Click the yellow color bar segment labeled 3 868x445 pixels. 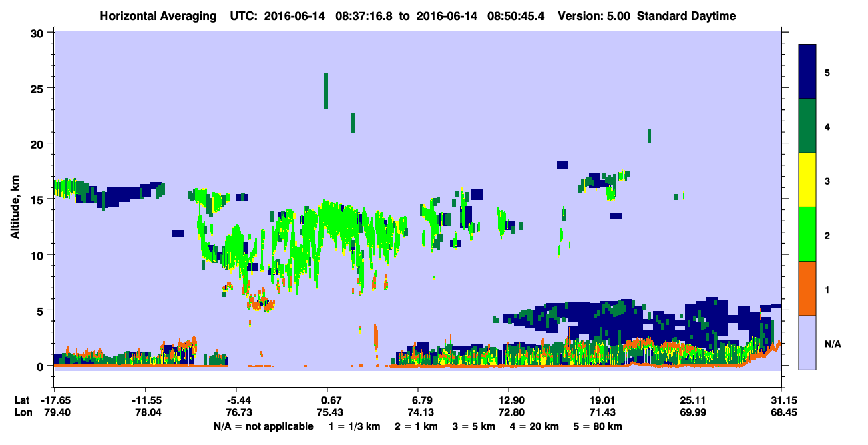[x=808, y=180]
